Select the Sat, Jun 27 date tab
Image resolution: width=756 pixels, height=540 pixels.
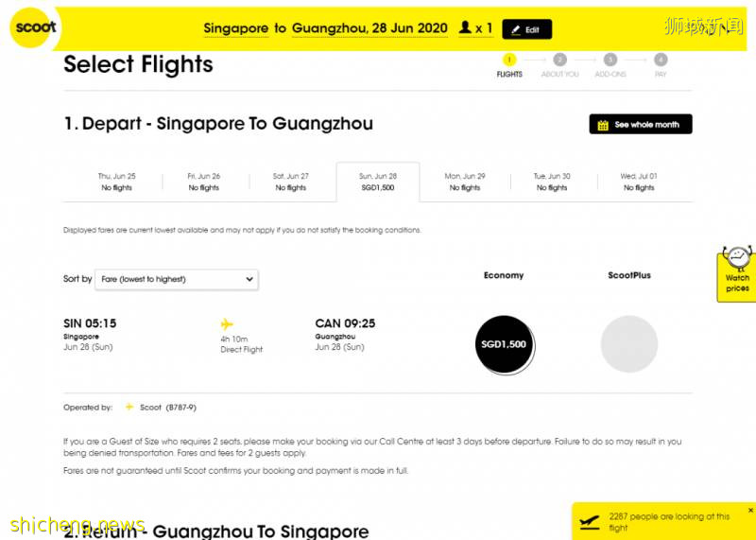(291, 182)
